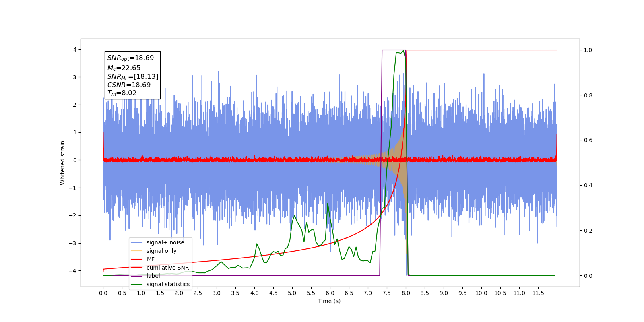This screenshot has width=644, height=322.
Task: Click the left axis tick labeled −4
Action: tap(73, 270)
